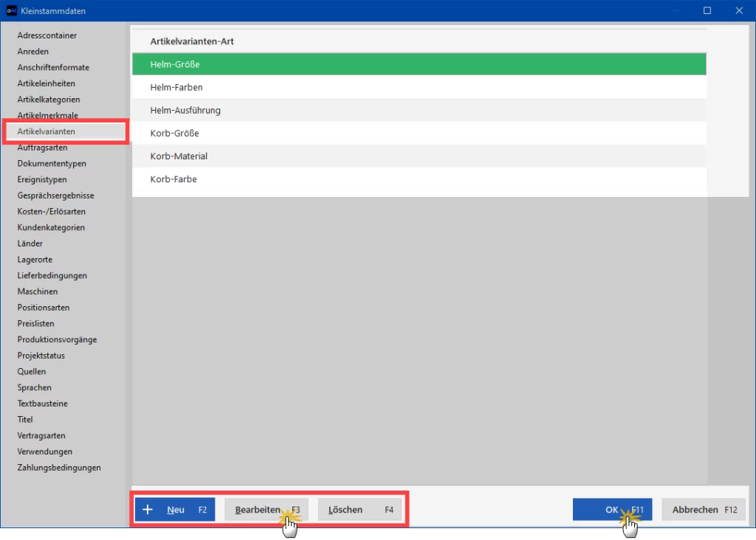Select the Helm-Farben row
The image size is (756, 540).
click(419, 87)
